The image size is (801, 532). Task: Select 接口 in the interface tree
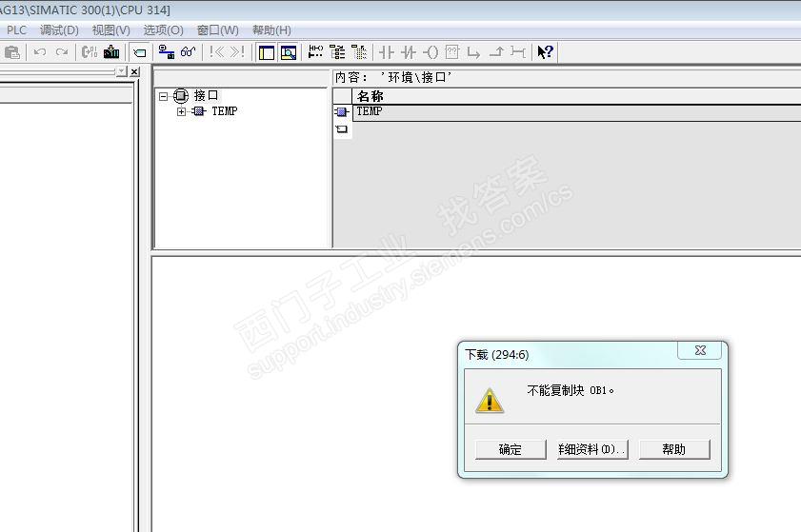click(x=206, y=95)
